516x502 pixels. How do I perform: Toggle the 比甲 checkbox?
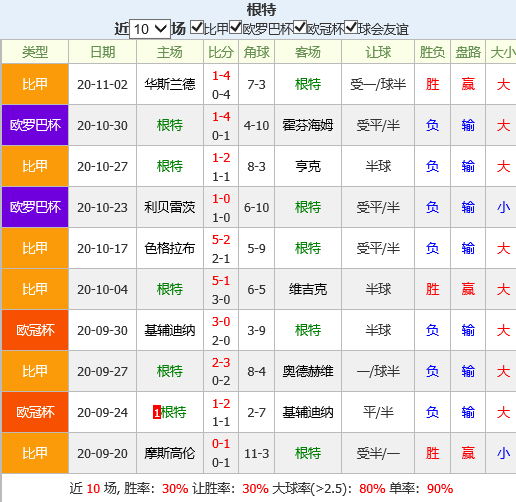(x=197, y=27)
